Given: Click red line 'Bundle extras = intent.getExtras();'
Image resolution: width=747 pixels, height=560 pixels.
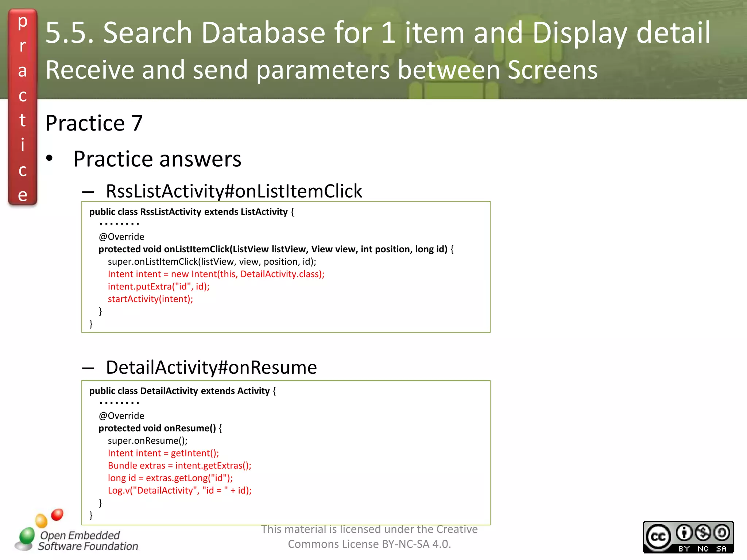Looking at the screenshot, I should tap(179, 465).
